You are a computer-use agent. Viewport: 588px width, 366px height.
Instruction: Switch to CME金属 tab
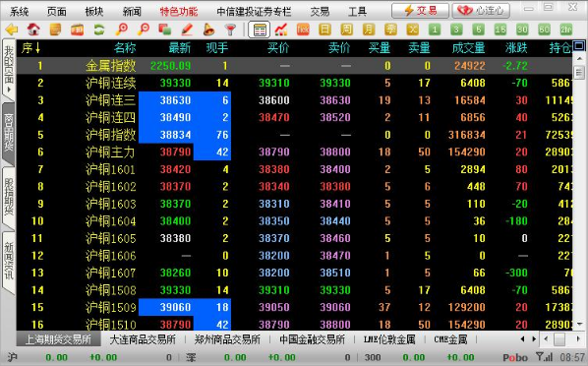point(450,339)
